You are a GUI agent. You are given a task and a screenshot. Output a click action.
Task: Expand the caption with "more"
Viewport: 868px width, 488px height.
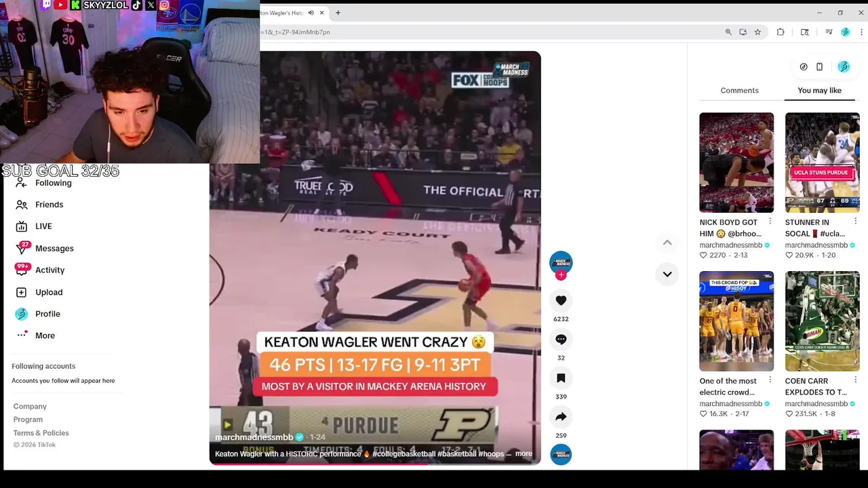(524, 453)
